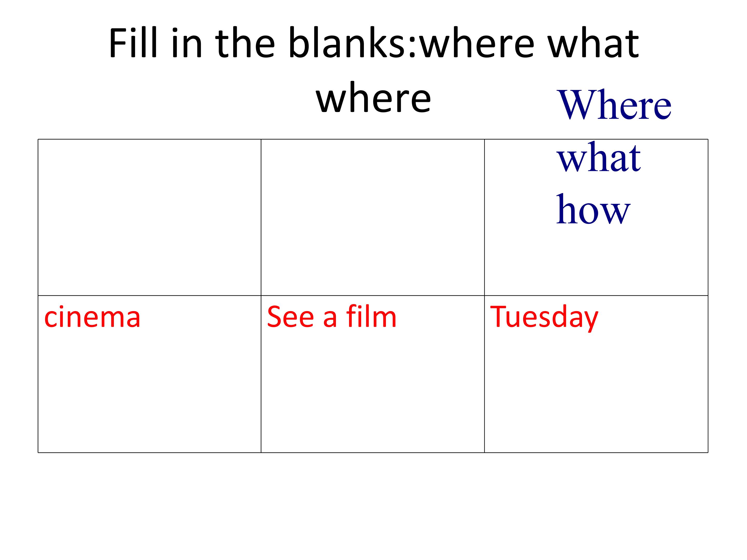Click the black "where" on second heading line
The image size is (747, 560).
[373, 97]
